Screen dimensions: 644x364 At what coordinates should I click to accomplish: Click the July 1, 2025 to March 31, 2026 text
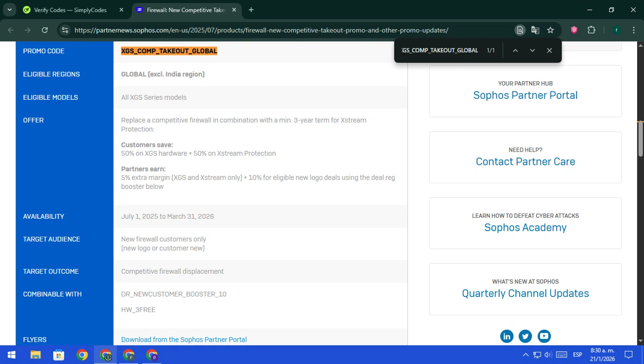[167, 217]
